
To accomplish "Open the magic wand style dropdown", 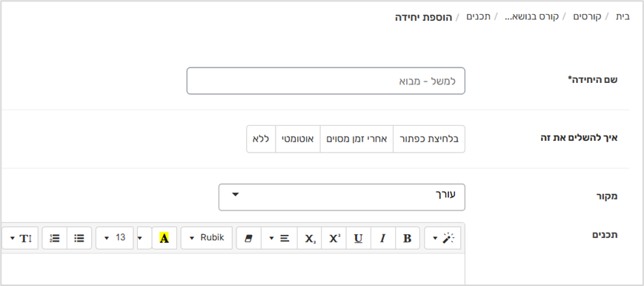I will pos(442,238).
